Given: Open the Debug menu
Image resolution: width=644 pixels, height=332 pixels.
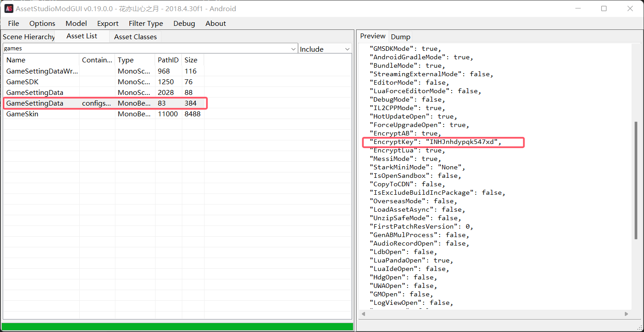Looking at the screenshot, I should pyautogui.click(x=184, y=24).
